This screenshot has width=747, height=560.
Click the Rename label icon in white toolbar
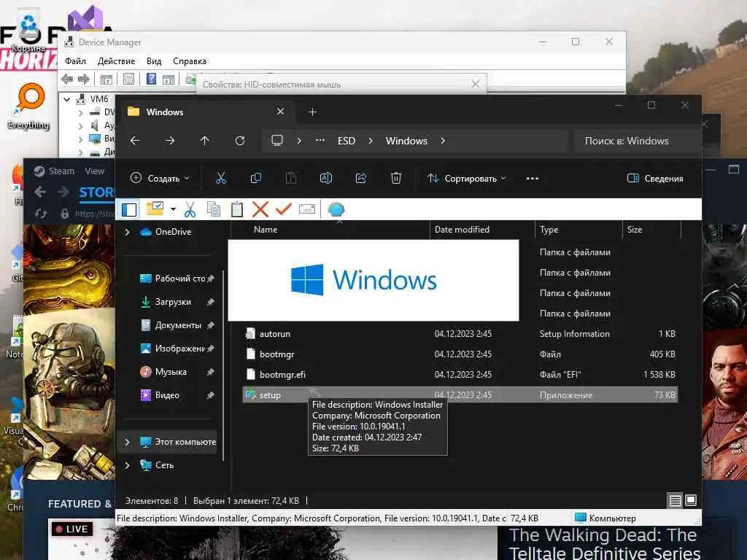(307, 209)
